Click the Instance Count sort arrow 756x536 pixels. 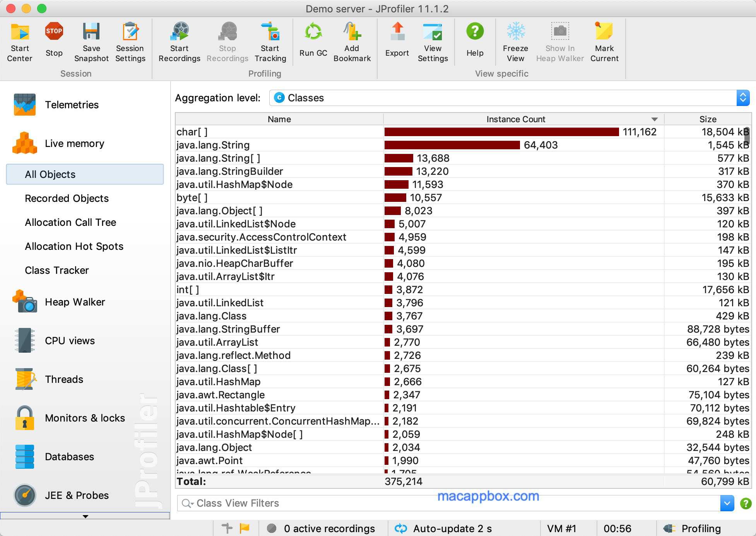(654, 119)
